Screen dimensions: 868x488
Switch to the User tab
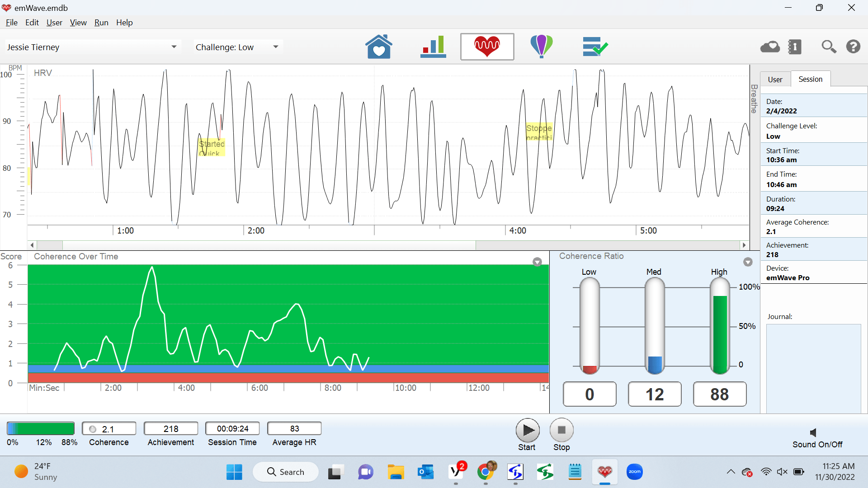pyautogui.click(x=775, y=79)
